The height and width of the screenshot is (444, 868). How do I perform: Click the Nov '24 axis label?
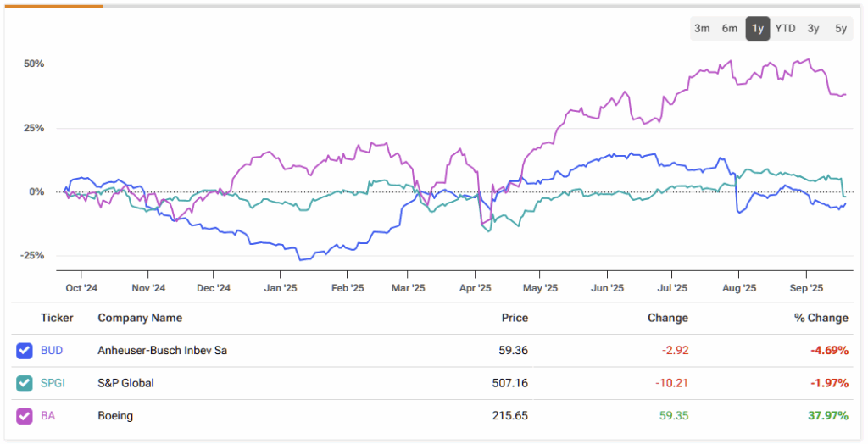pos(148,288)
